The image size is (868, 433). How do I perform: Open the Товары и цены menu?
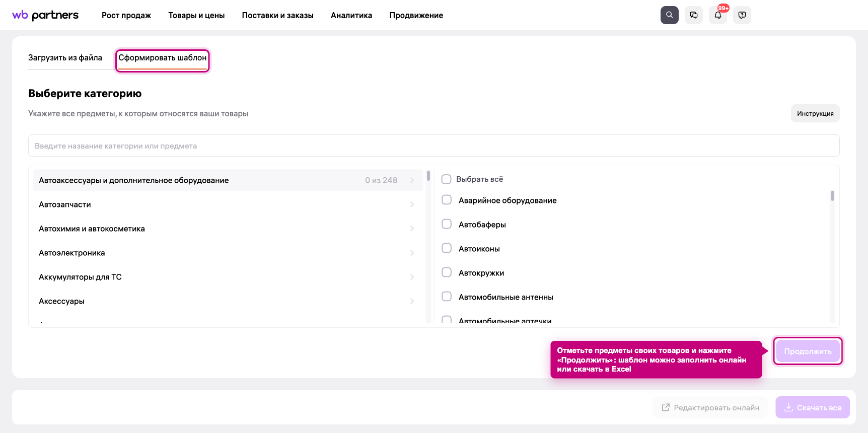tap(196, 15)
